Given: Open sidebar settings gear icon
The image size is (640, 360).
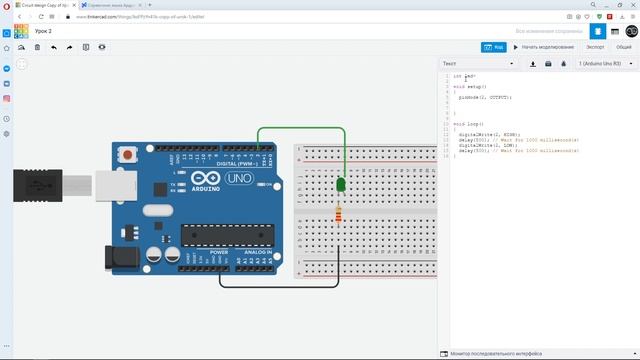Looking at the screenshot, I should tap(7, 134).
